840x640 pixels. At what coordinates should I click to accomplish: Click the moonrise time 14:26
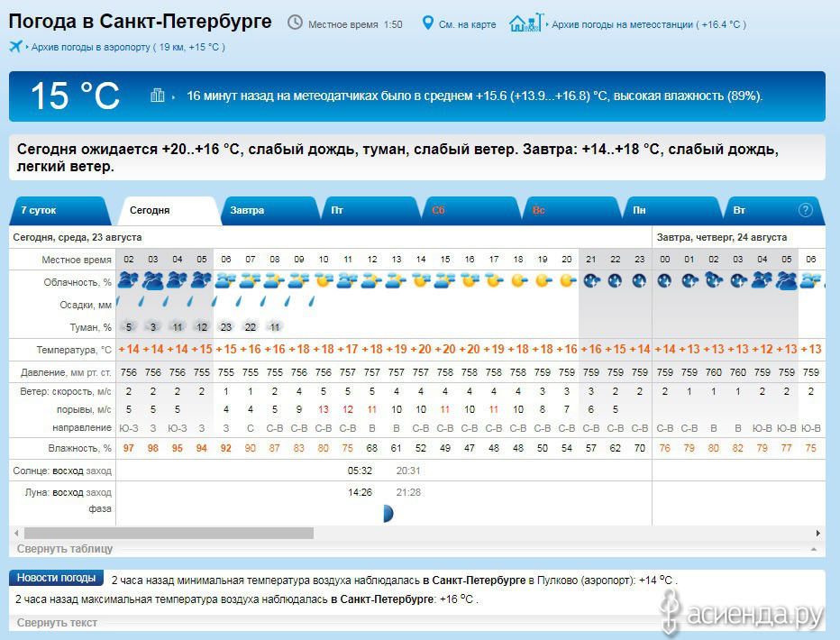tap(360, 492)
